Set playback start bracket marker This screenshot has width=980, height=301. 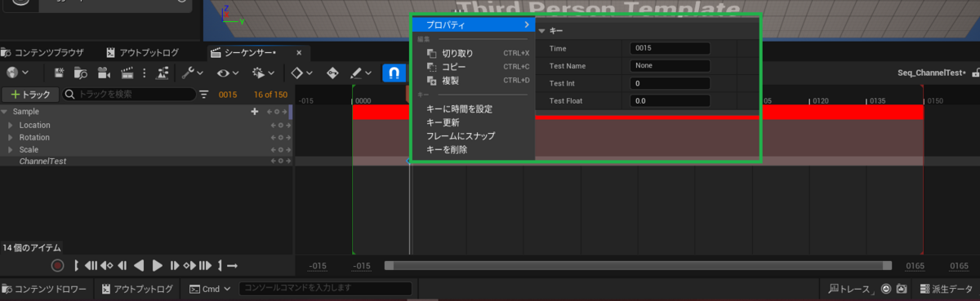(x=77, y=265)
